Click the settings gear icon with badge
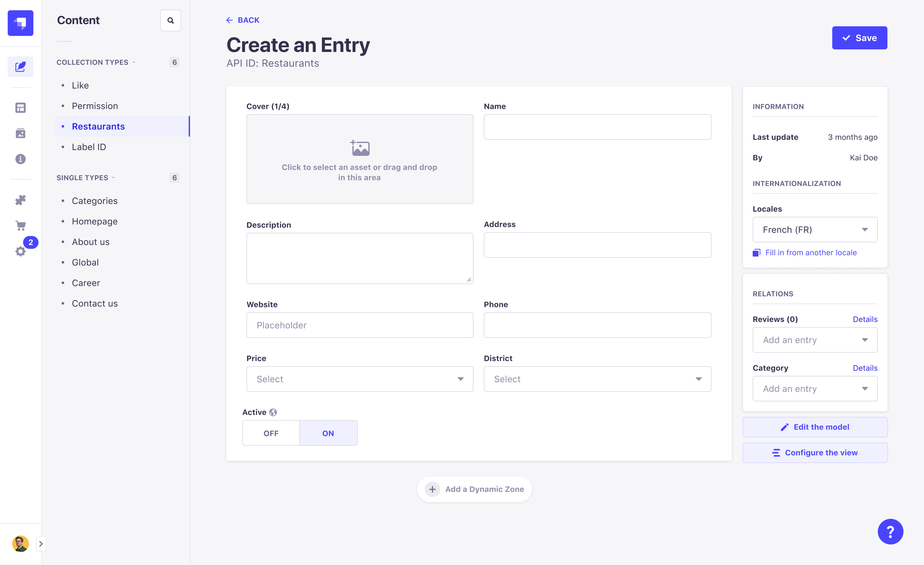The height and width of the screenshot is (565, 924). coord(21,251)
